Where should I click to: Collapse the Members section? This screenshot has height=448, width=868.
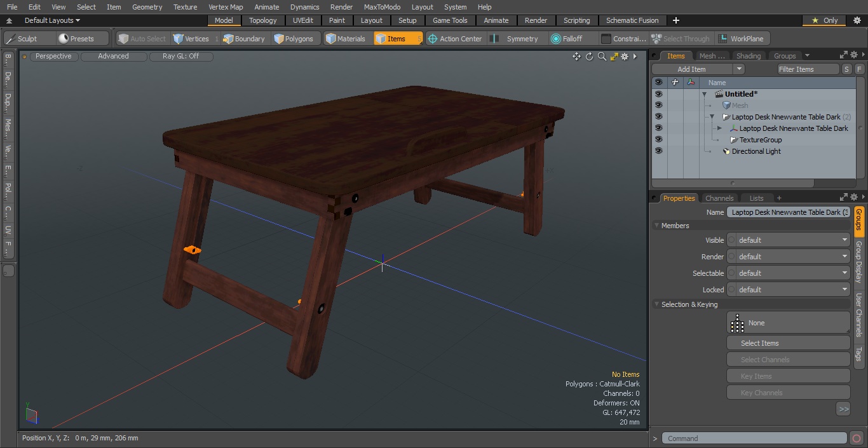tap(656, 226)
